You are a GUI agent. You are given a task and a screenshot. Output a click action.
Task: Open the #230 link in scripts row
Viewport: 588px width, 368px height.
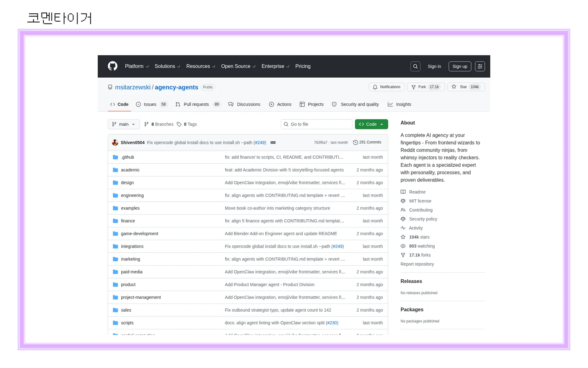(332, 323)
